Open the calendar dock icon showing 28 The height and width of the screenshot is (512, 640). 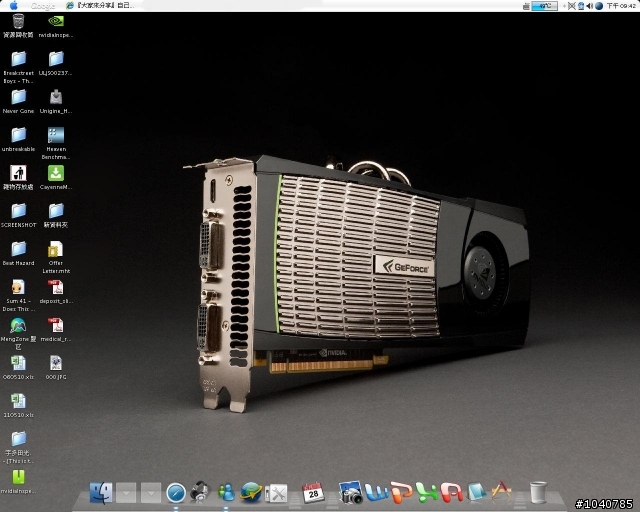click(313, 492)
